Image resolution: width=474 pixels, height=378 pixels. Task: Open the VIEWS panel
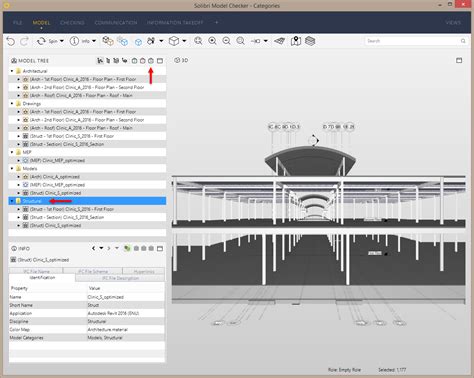(x=453, y=23)
